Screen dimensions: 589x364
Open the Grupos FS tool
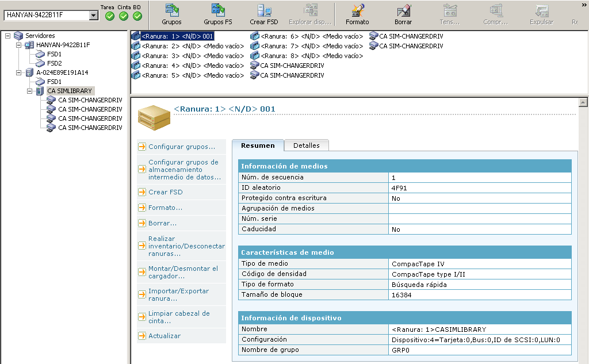[x=218, y=10]
